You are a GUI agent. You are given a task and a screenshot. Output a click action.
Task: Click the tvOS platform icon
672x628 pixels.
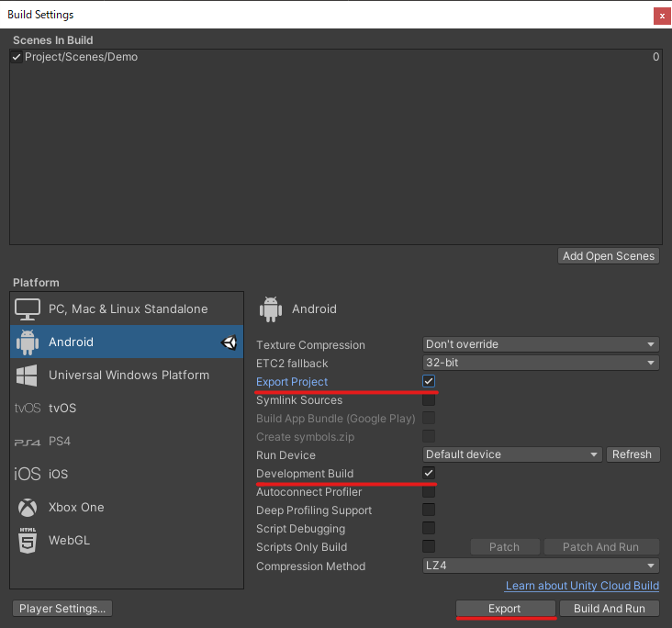tap(28, 408)
